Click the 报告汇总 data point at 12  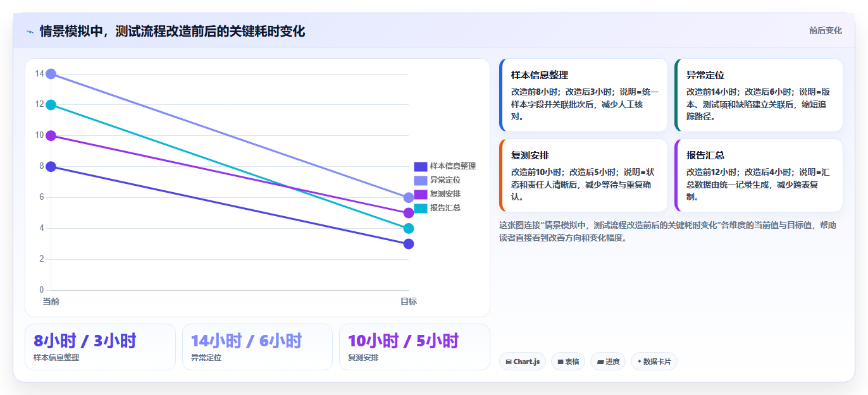(x=51, y=105)
